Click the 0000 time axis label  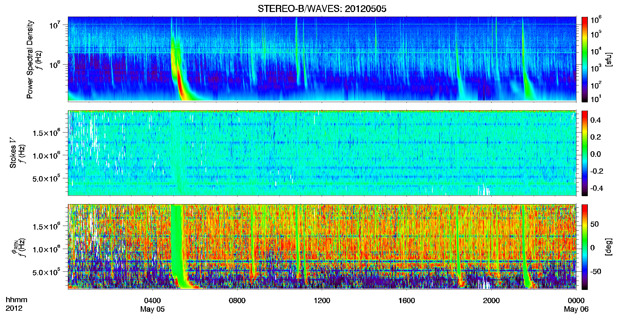(x=576, y=300)
